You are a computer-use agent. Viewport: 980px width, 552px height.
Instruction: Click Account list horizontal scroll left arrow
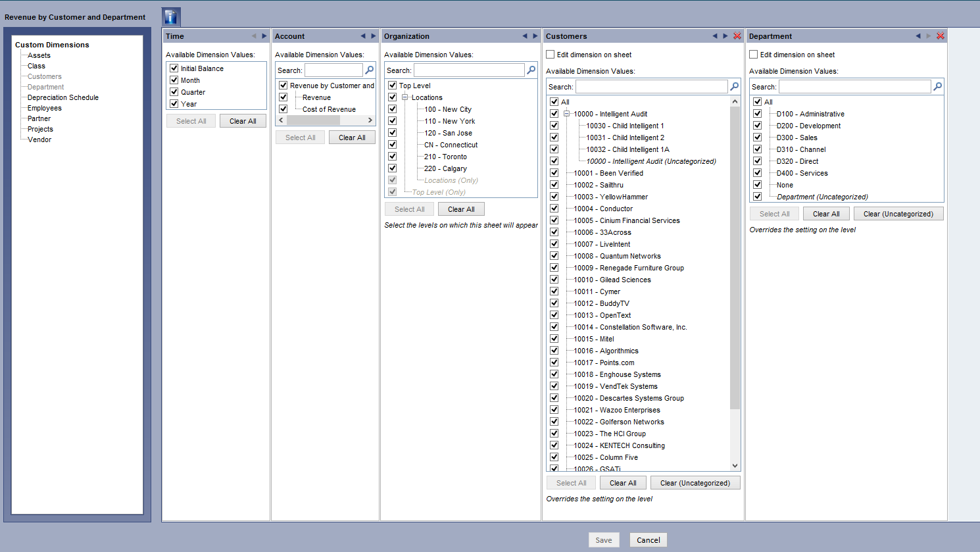(282, 120)
